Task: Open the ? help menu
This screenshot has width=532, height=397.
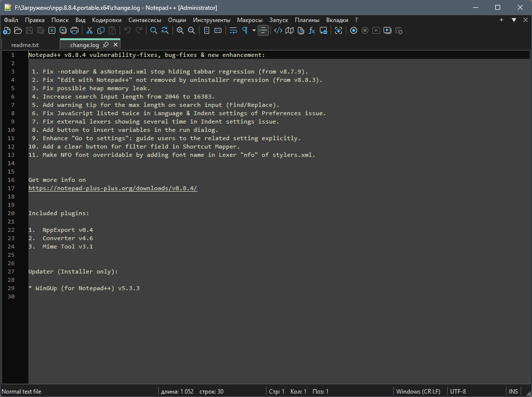Action: coord(356,20)
